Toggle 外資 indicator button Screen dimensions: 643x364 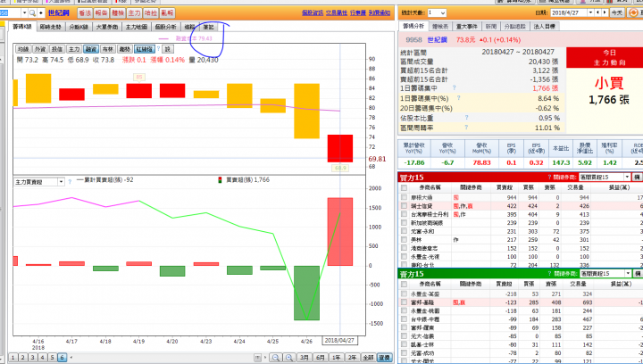tap(40, 49)
